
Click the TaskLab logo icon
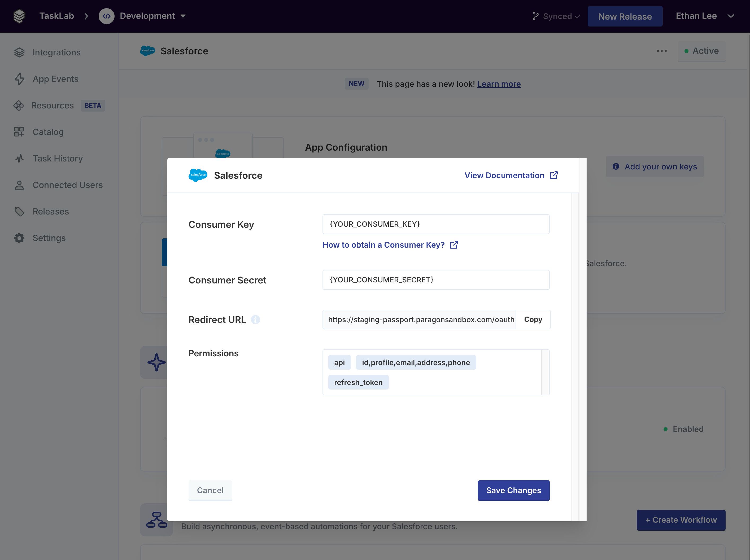(19, 16)
